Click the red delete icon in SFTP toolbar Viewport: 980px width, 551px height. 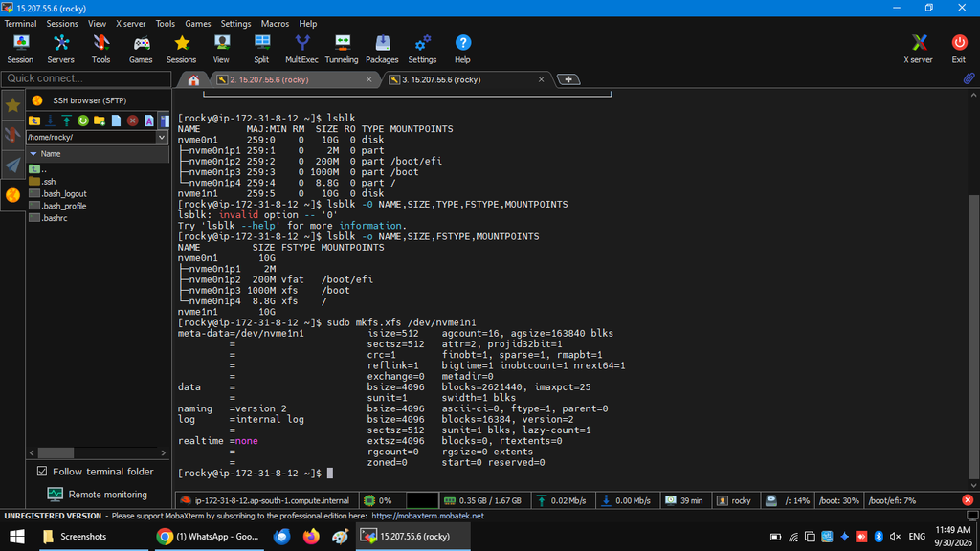click(132, 121)
